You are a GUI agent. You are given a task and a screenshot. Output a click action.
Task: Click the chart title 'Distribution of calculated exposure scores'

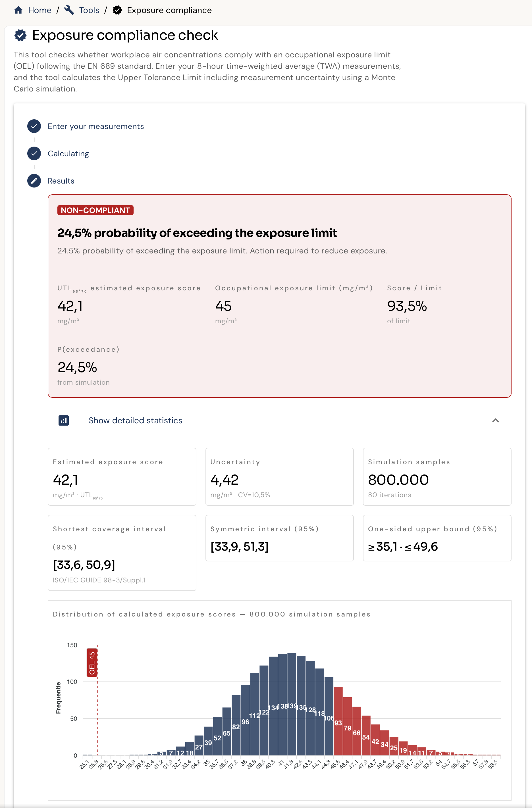tap(144, 614)
